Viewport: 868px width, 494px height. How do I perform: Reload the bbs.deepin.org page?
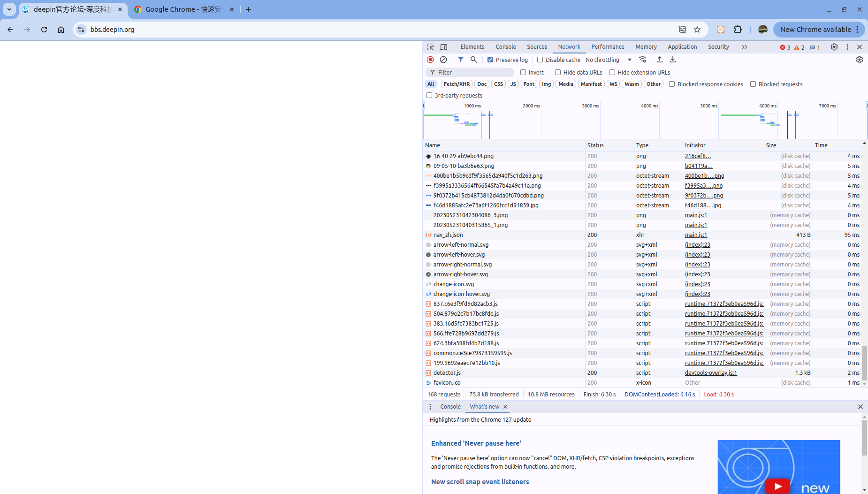coord(44,30)
